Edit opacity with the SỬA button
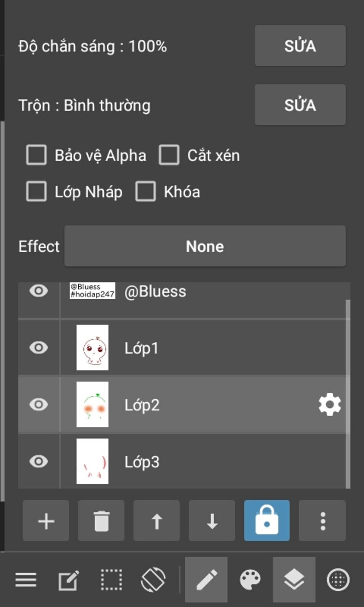The width and height of the screenshot is (364, 607). point(300,46)
